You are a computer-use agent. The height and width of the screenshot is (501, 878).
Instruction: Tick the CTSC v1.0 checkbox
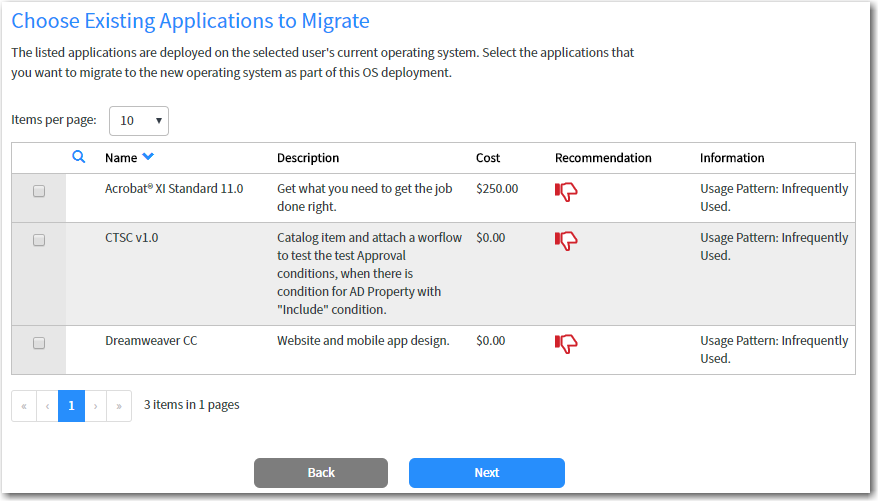pyautogui.click(x=39, y=240)
